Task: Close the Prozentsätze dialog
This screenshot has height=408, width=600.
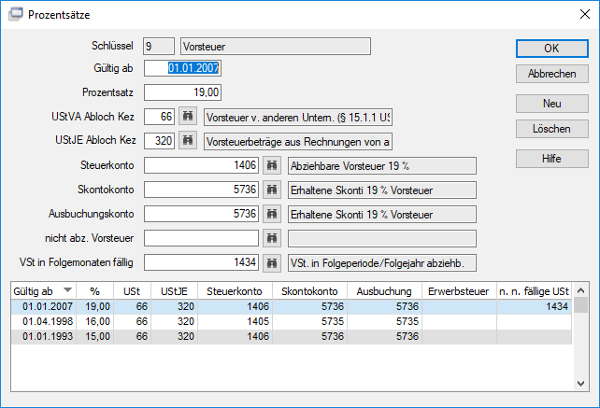Action: pos(585,15)
